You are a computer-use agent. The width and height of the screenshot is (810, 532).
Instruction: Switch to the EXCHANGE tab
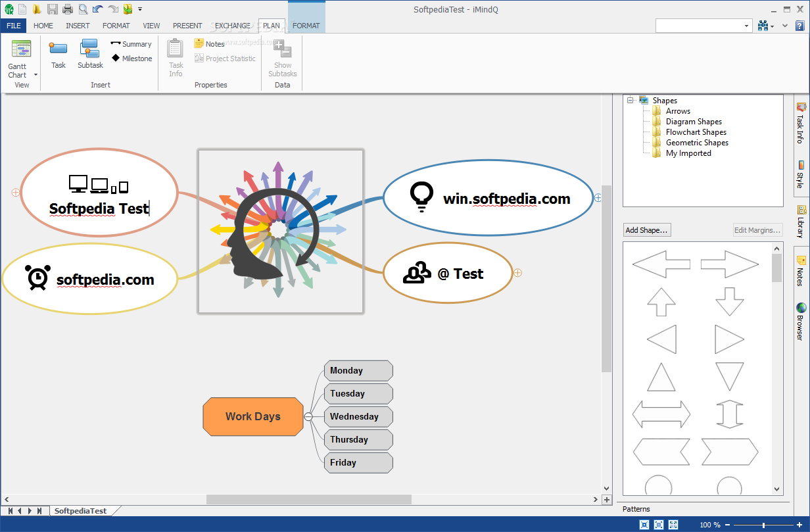[x=233, y=26]
